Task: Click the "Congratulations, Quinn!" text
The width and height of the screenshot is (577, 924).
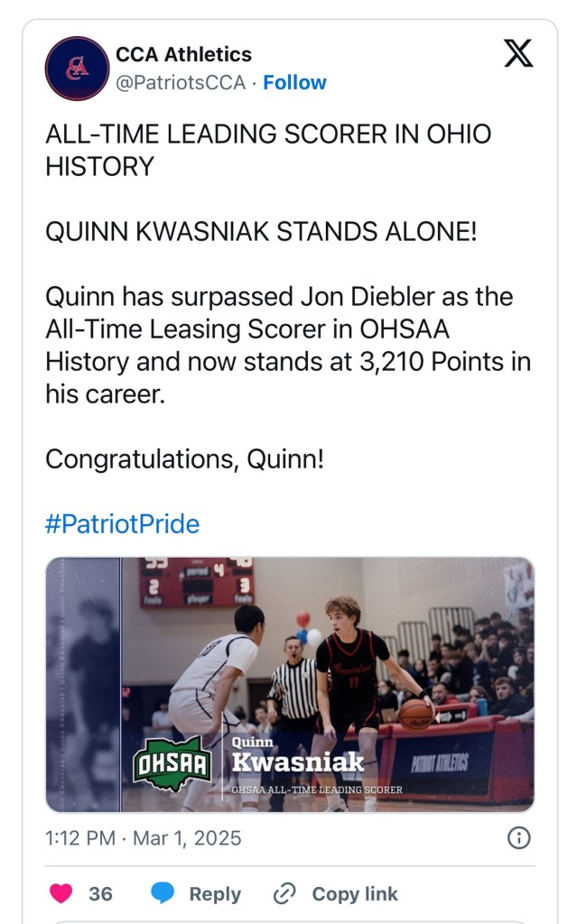Action: [x=184, y=459]
